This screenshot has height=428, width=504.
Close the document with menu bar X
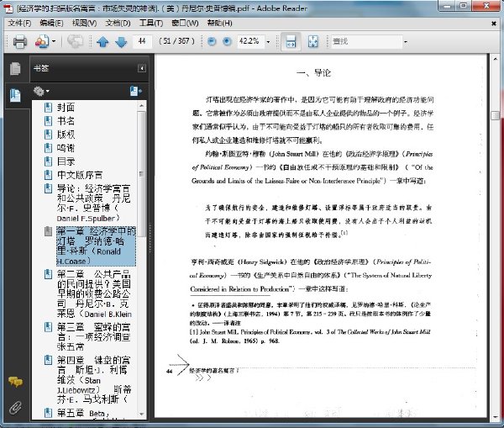coord(494,24)
